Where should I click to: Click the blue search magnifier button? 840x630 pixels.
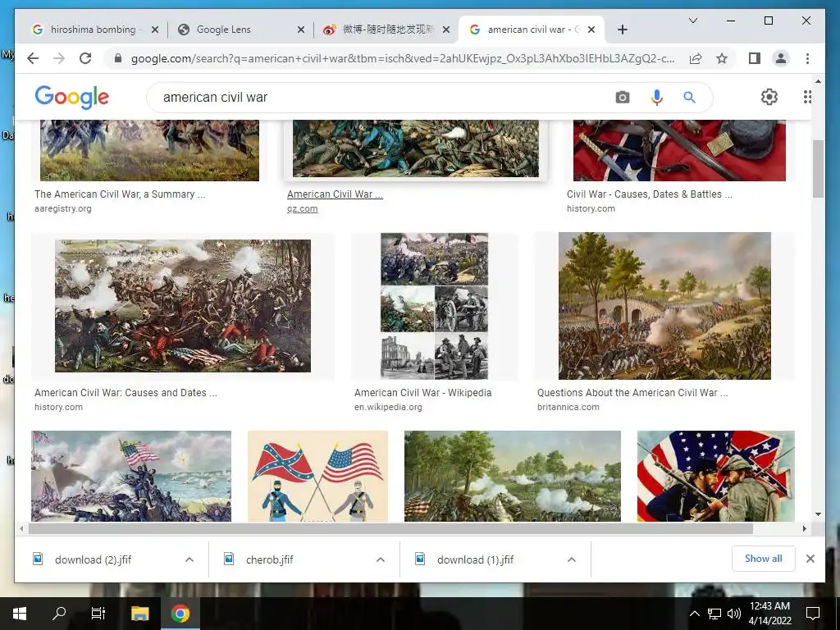[x=689, y=97]
